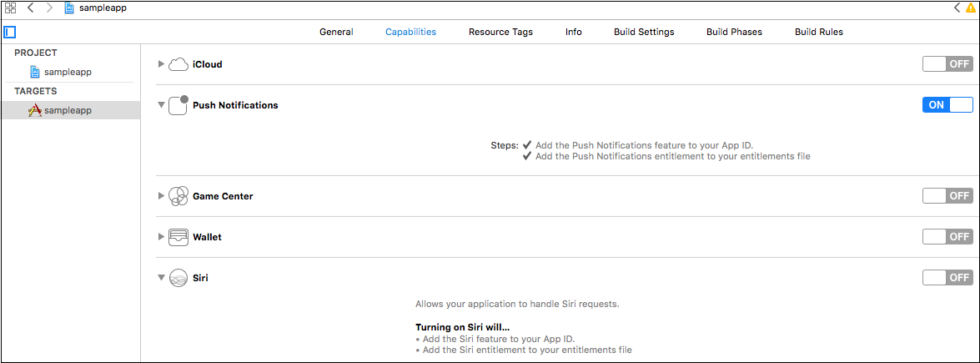Screen dimensions: 980x363
Task: Enable the Siri capability switch
Action: [x=947, y=277]
